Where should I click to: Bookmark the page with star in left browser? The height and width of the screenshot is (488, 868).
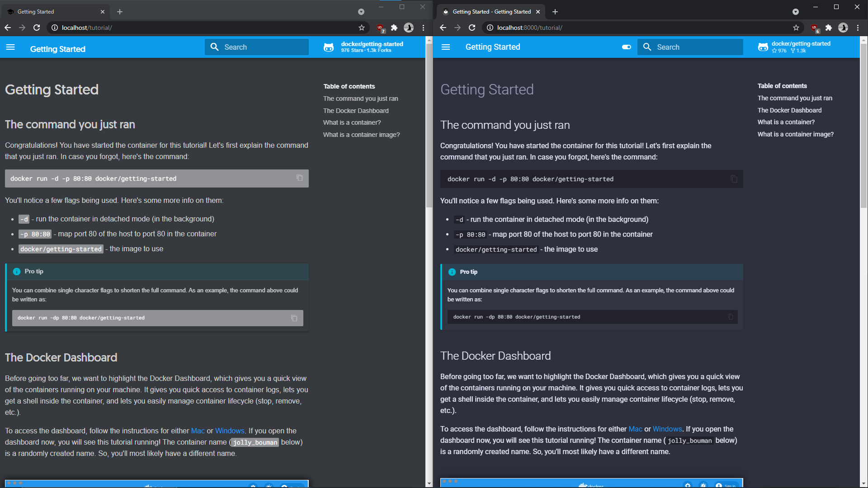tap(362, 28)
